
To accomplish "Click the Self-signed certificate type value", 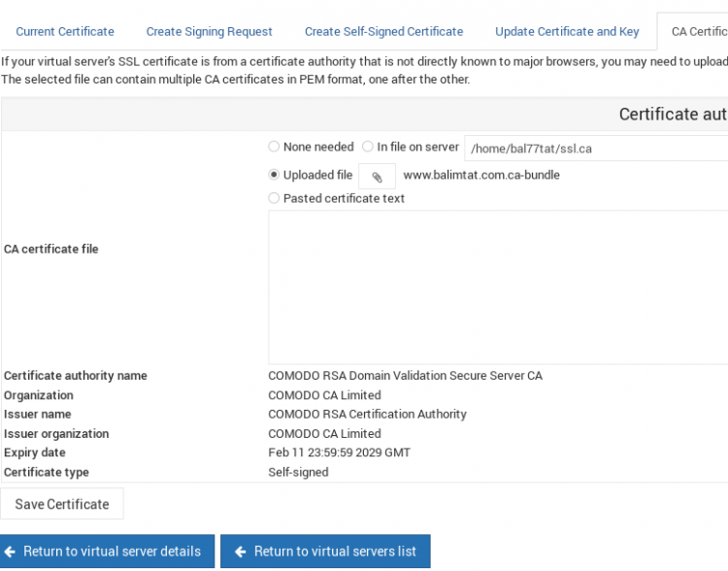I will [298, 473].
